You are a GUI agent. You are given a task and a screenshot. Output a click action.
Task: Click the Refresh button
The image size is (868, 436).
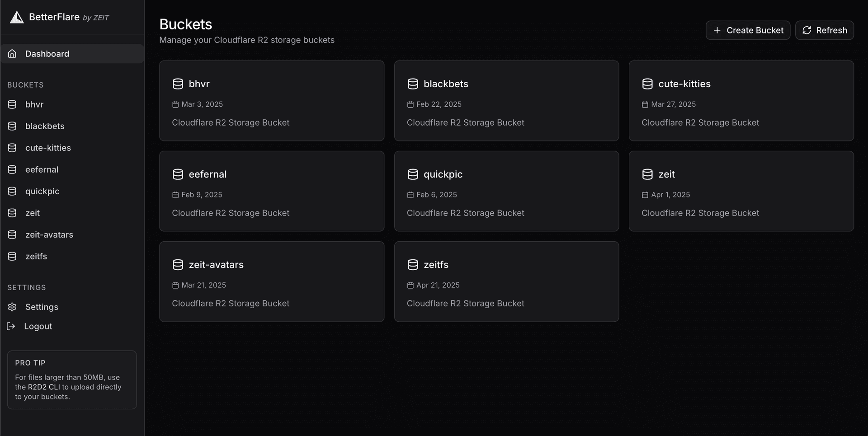click(x=824, y=30)
